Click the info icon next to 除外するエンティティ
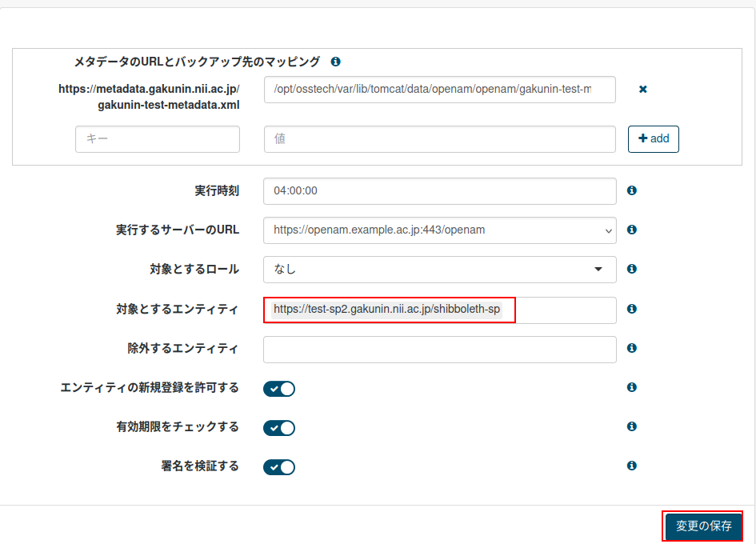756x544 pixels. (631, 349)
